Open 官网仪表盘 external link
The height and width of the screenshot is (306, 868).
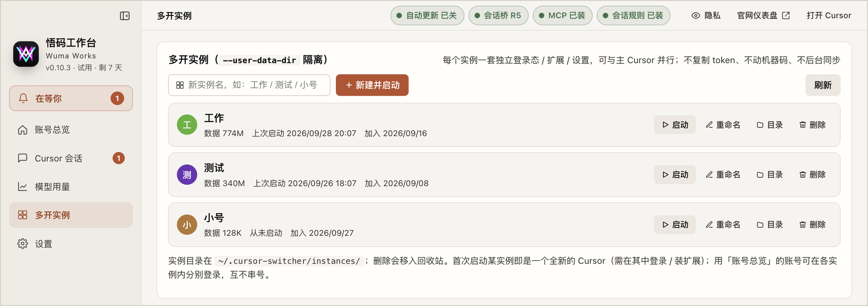pyautogui.click(x=763, y=15)
